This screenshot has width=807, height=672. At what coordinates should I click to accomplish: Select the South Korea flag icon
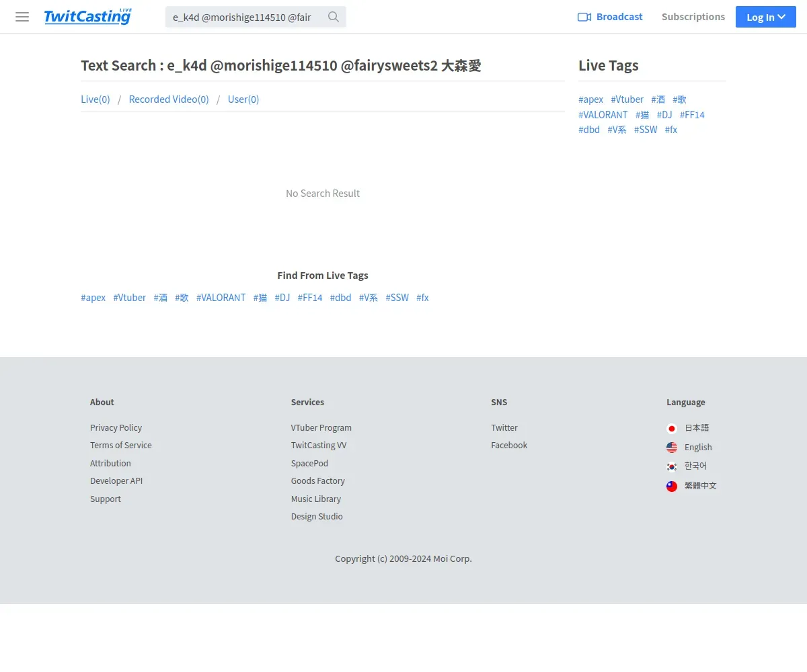672,466
